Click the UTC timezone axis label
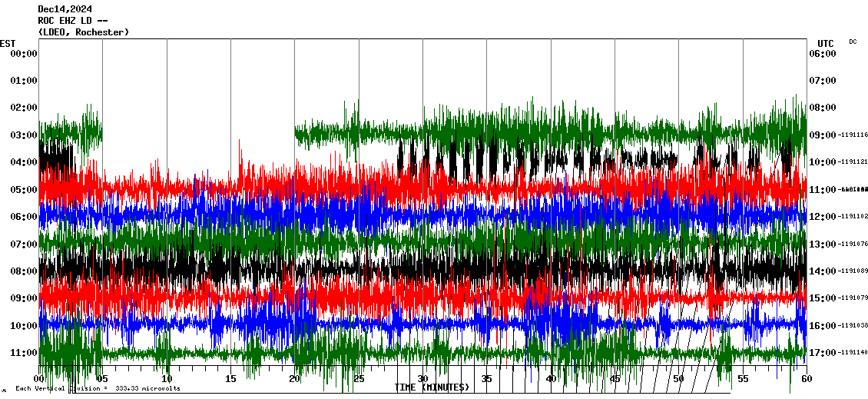 pos(826,43)
